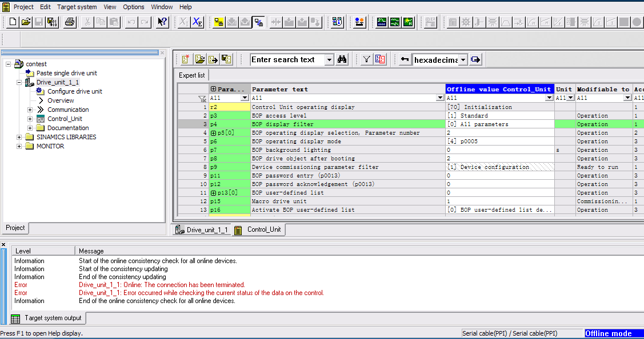The height and width of the screenshot is (339, 644).
Task: Close the project navigator panel
Action: pyautogui.click(x=162, y=53)
